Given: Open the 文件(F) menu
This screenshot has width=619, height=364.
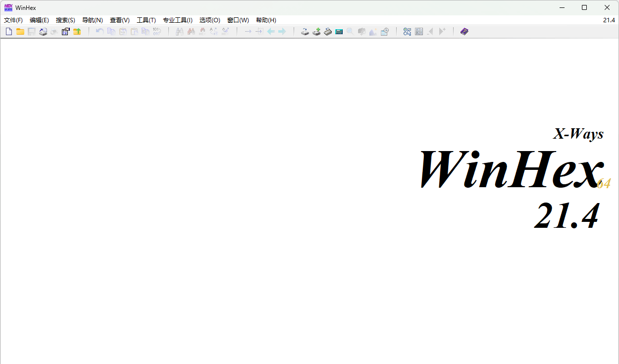Looking at the screenshot, I should point(13,20).
